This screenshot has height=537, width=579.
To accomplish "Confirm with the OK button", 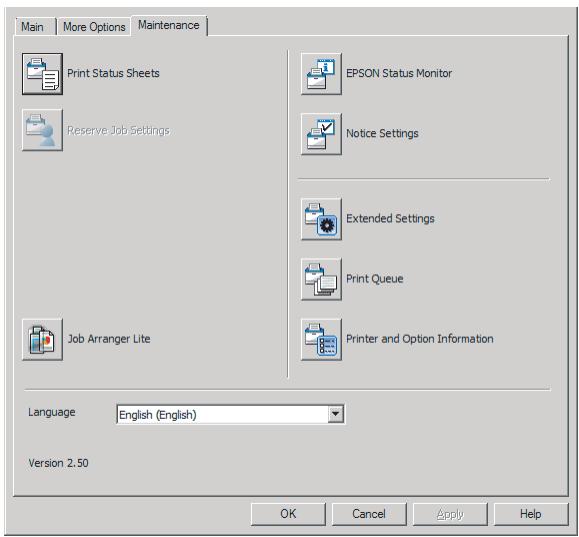I will pyautogui.click(x=288, y=514).
